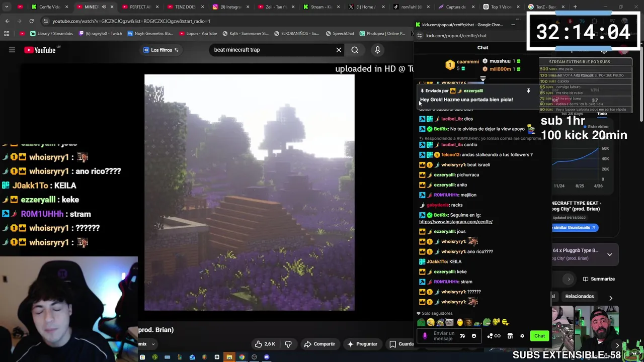
Task: Open Google Chrome from the taskbar
Action: point(242,357)
